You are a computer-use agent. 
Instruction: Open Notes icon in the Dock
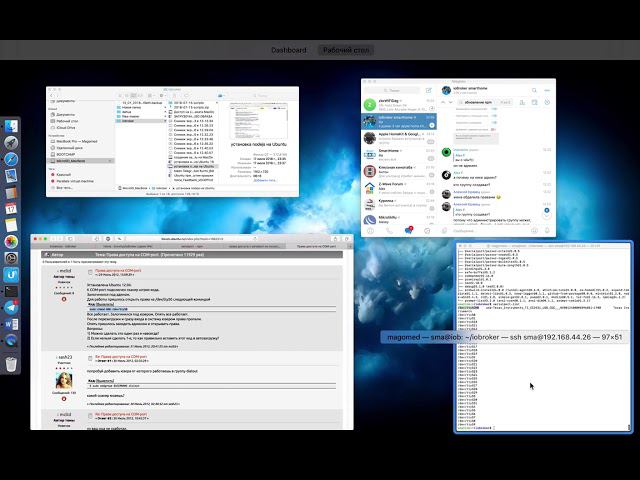[11, 225]
